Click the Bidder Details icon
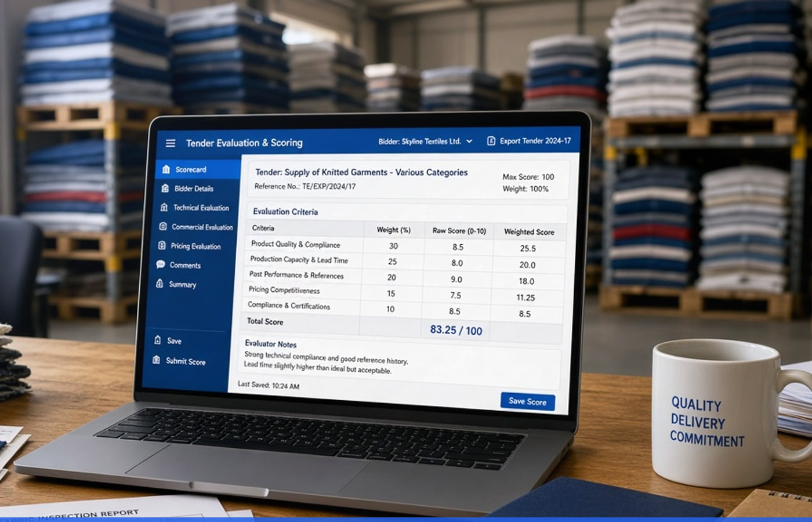 click(x=165, y=188)
